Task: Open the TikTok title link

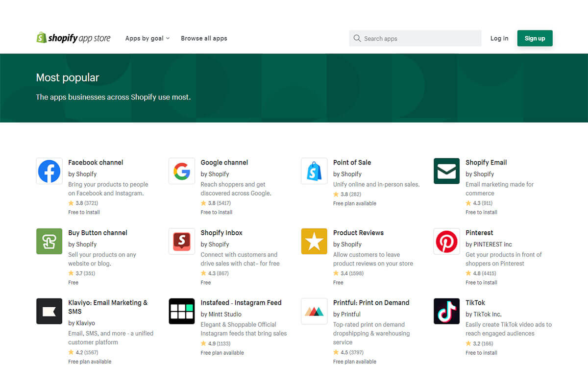Action: pyautogui.click(x=475, y=302)
